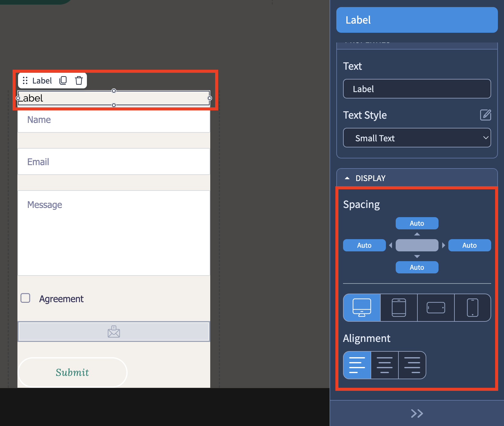504x426 pixels.
Task: Select desktop device view
Action: click(x=362, y=308)
